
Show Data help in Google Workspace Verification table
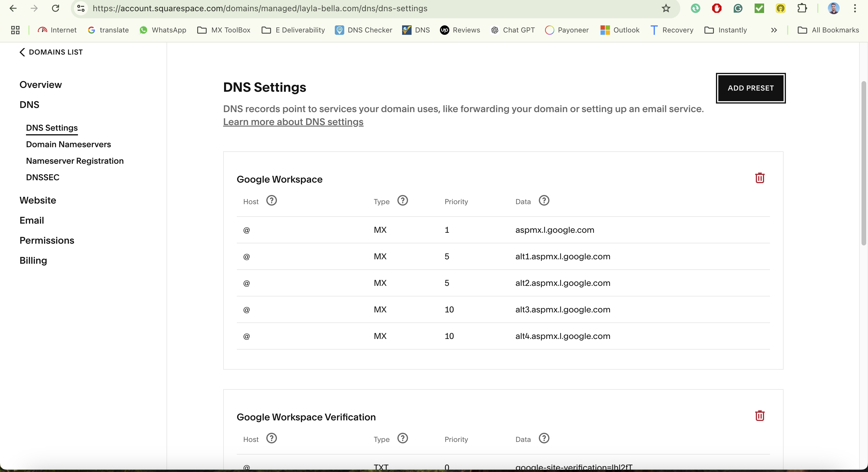[x=544, y=438]
